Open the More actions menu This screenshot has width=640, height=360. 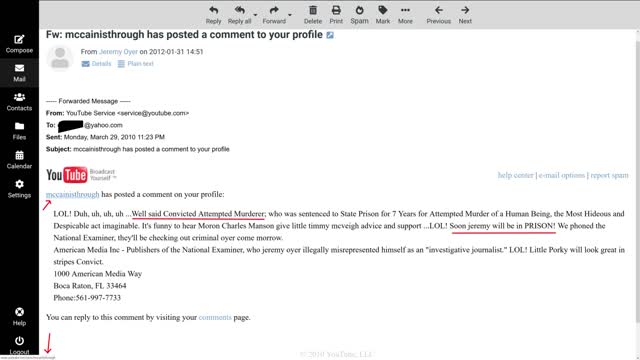(405, 15)
